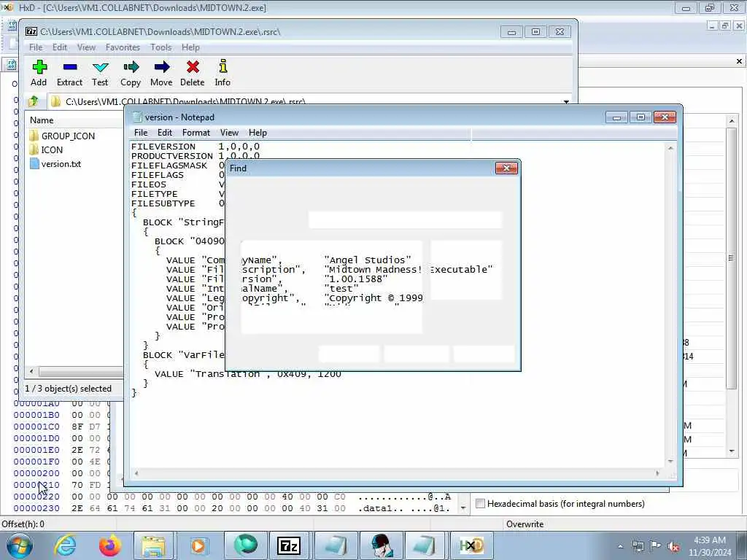Select the GROUP_ICON folder in 7-Zip list
The image size is (747, 560).
[62, 136]
